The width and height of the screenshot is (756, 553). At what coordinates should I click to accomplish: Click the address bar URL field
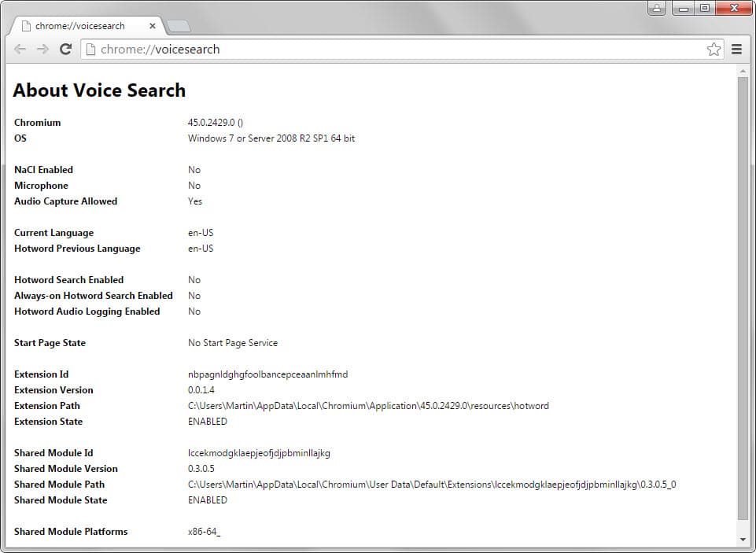[393, 50]
